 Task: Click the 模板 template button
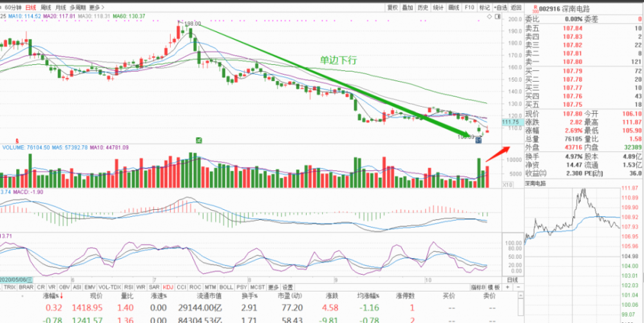(495, 288)
